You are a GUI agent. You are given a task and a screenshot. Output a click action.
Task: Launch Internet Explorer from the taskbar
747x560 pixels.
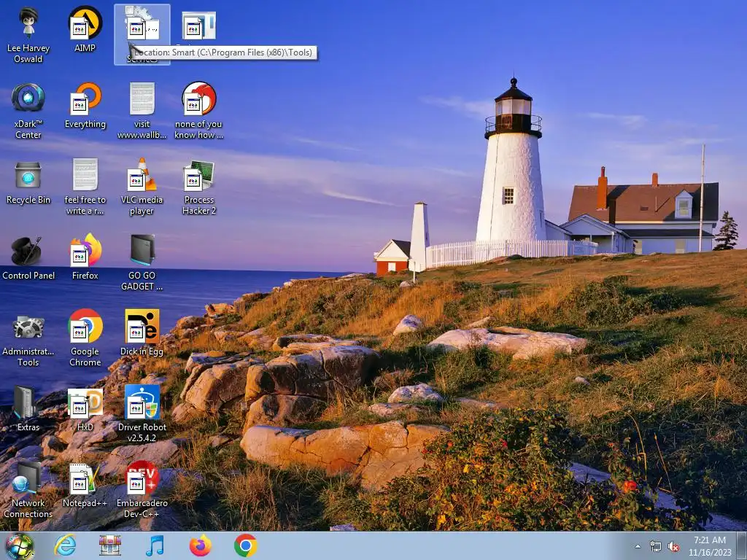click(65, 545)
